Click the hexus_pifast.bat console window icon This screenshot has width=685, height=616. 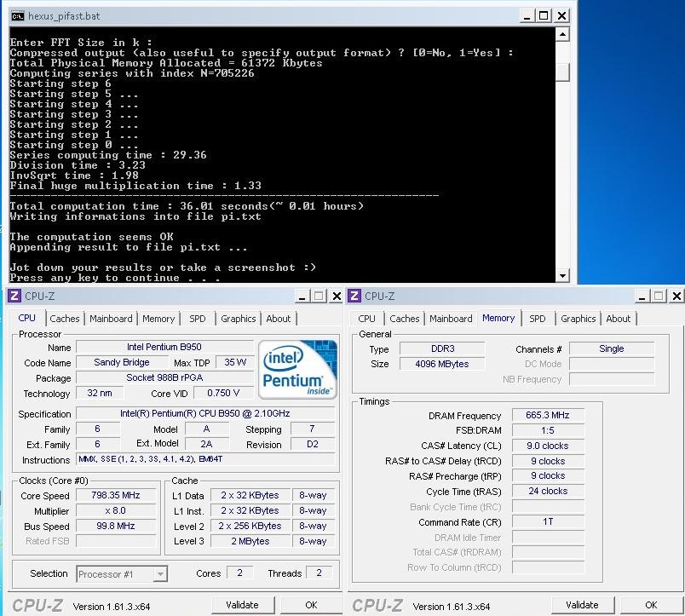tap(18, 16)
